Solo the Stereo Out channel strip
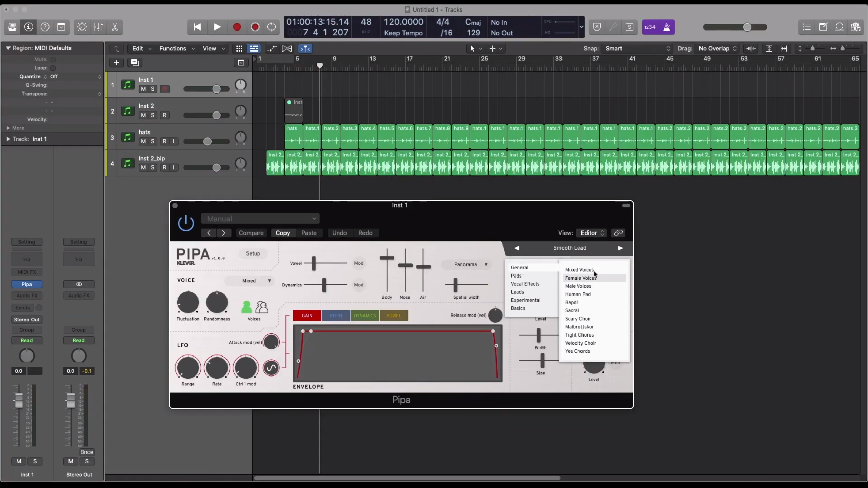This screenshot has width=868, height=488. pos(87,461)
